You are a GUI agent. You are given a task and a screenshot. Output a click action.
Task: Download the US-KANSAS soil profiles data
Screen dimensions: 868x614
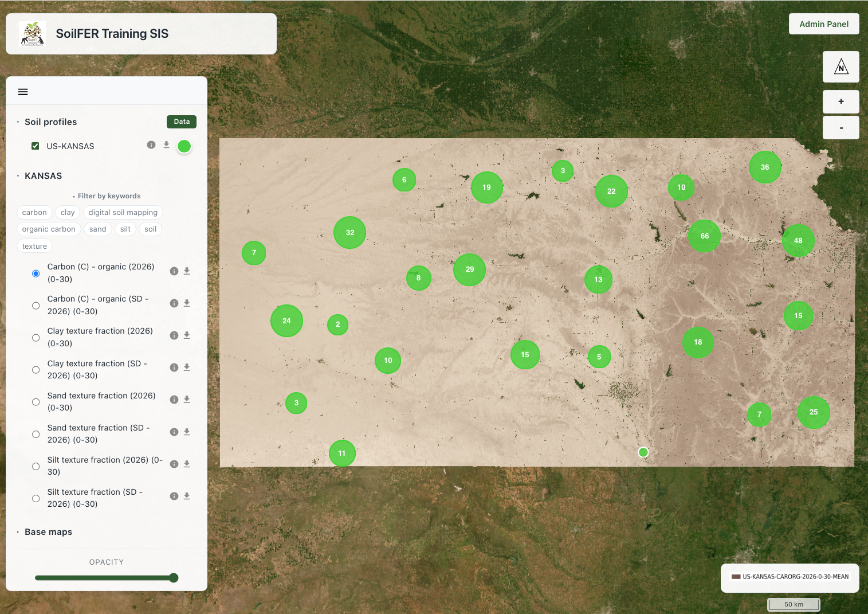[x=166, y=145]
